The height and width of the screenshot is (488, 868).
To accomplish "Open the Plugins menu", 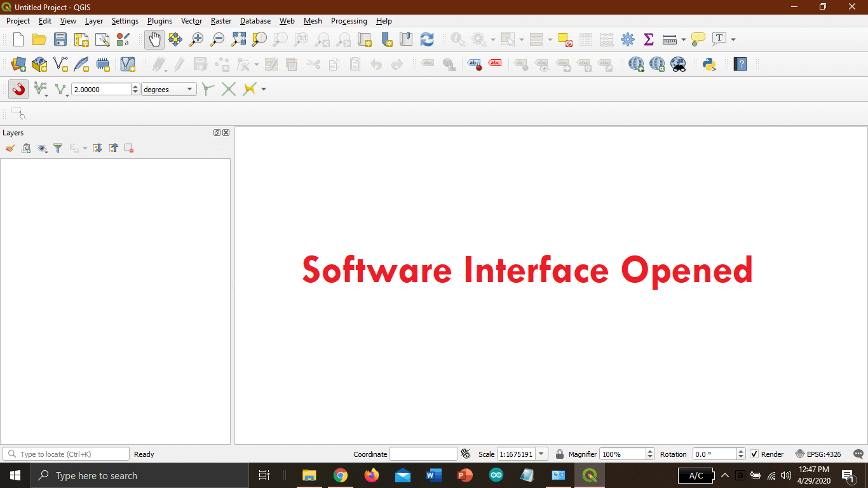I will point(159,21).
